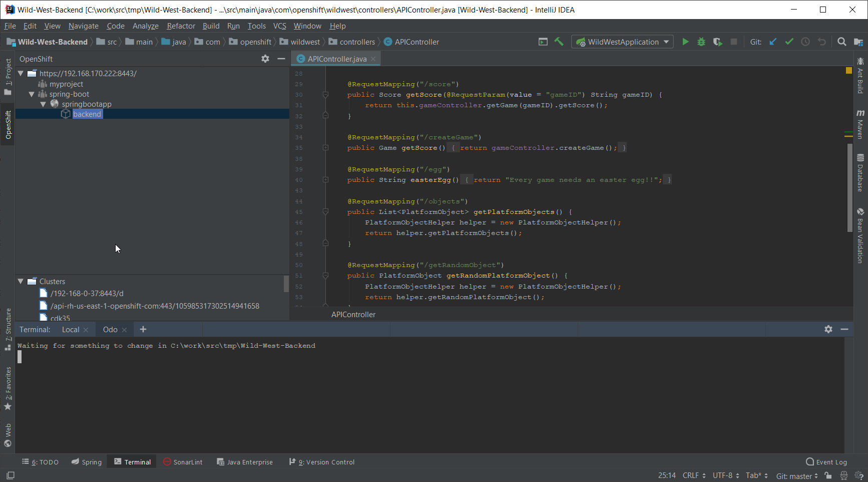Run with coverage icon in toolbar
The width and height of the screenshot is (868, 482).
(718, 42)
